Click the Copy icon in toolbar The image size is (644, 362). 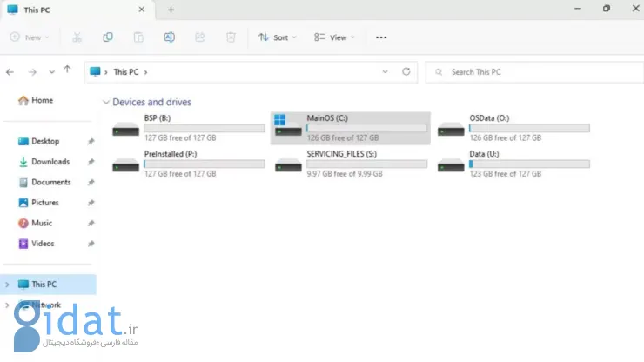point(108,37)
